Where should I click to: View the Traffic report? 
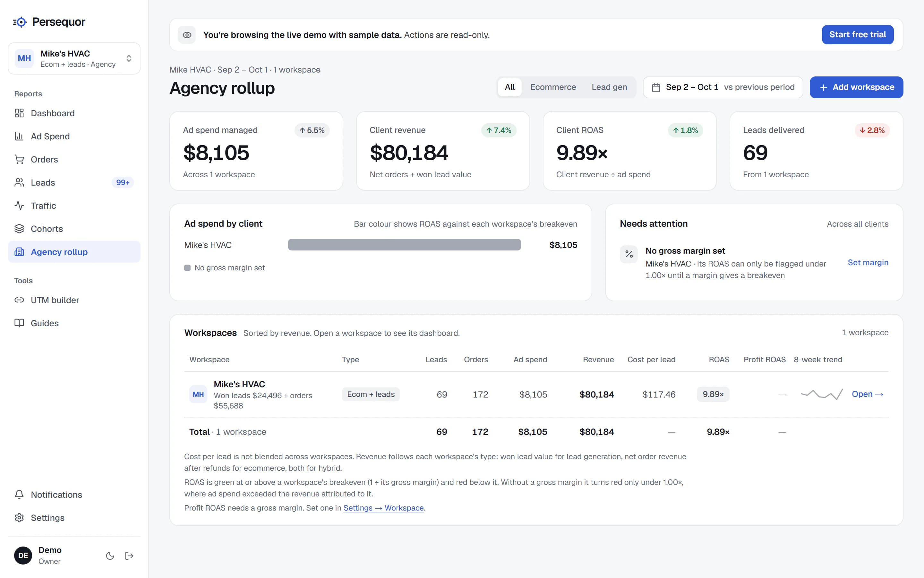(74, 206)
